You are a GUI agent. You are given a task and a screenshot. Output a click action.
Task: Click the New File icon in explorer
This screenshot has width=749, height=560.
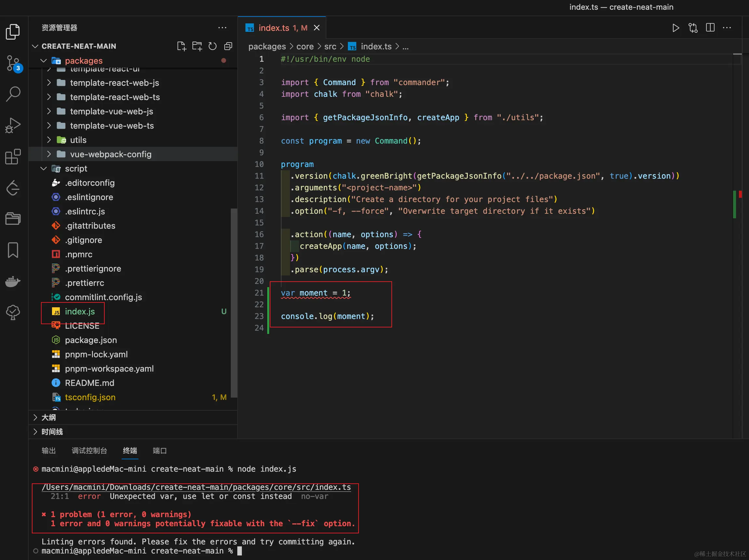tap(181, 46)
